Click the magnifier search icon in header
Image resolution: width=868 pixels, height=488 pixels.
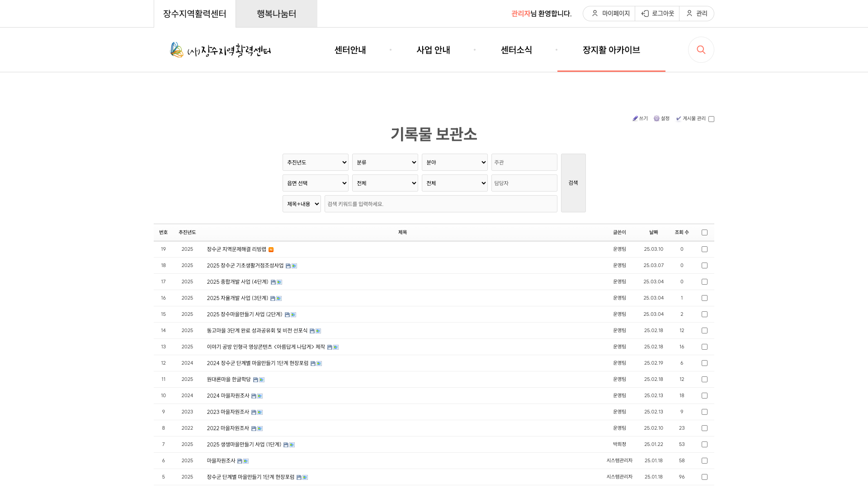(x=701, y=50)
